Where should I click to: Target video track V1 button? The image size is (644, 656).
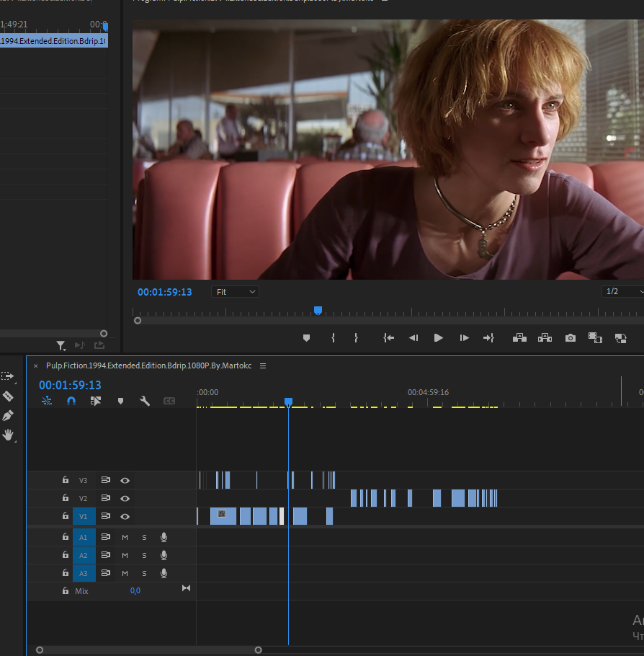coord(84,516)
